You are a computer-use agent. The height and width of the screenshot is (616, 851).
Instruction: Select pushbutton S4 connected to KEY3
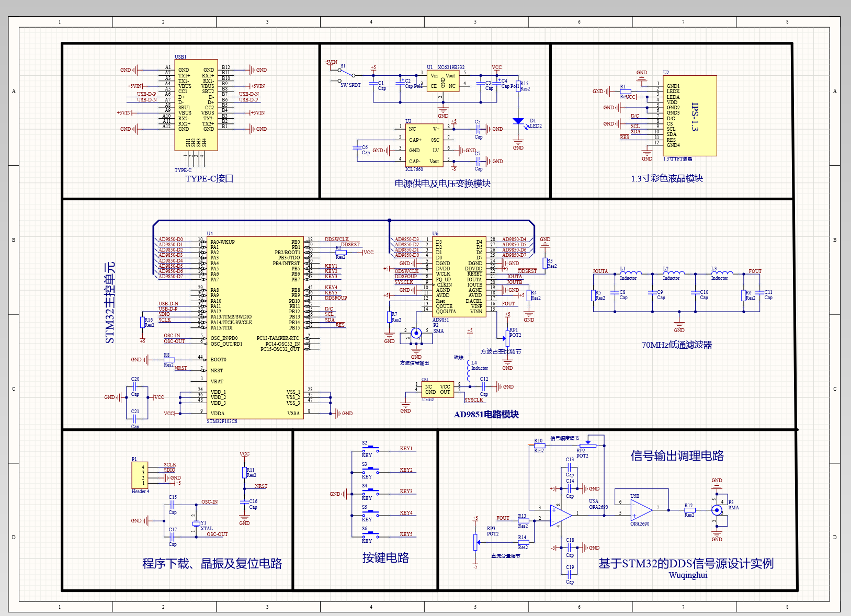[371, 492]
